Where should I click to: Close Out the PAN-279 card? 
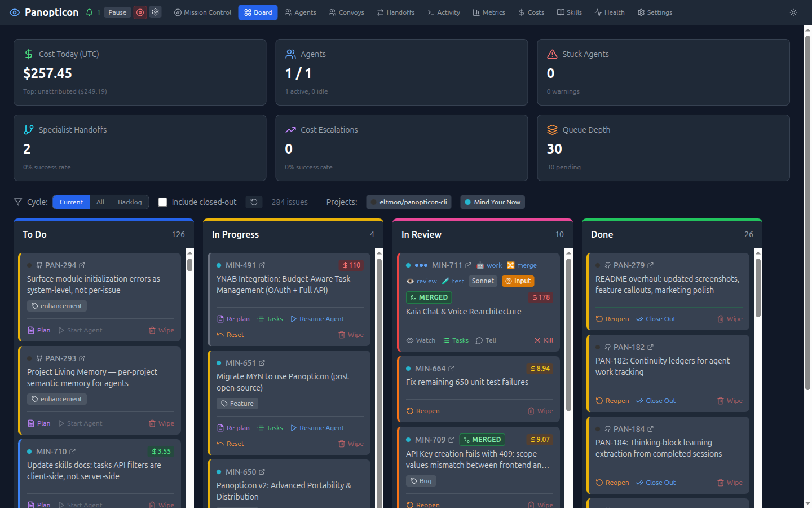655,318
